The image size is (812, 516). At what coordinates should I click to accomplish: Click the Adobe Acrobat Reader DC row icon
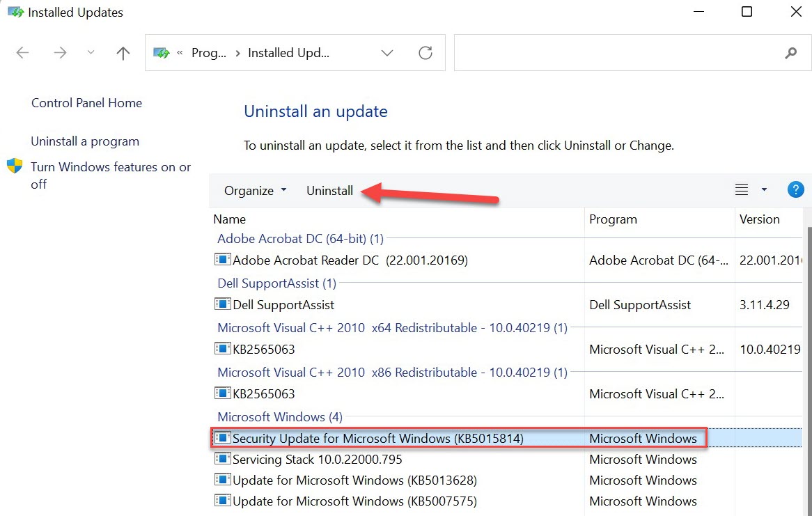(222, 259)
